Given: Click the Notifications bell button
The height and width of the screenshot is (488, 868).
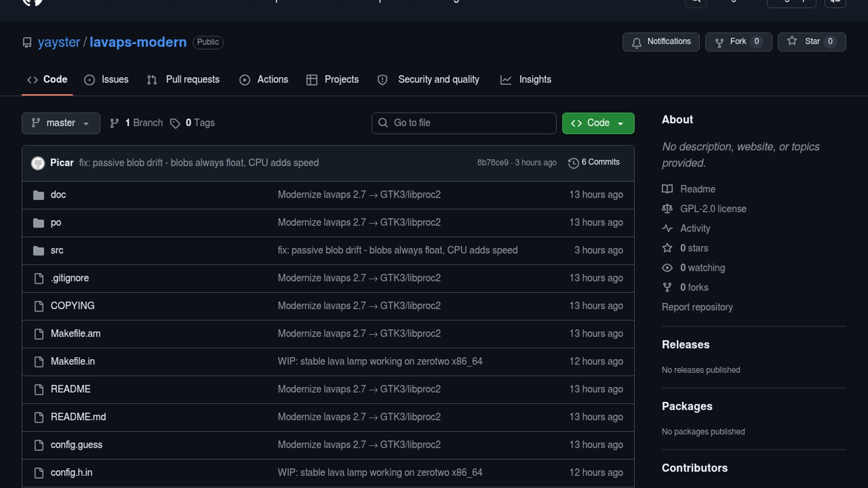Looking at the screenshot, I should pos(660,42).
